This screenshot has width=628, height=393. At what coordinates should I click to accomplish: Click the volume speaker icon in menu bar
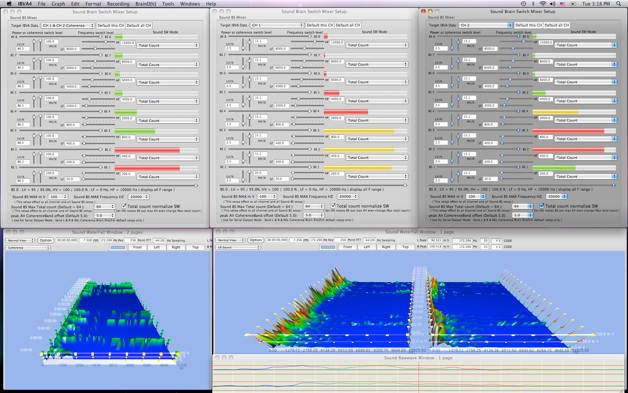point(553,4)
